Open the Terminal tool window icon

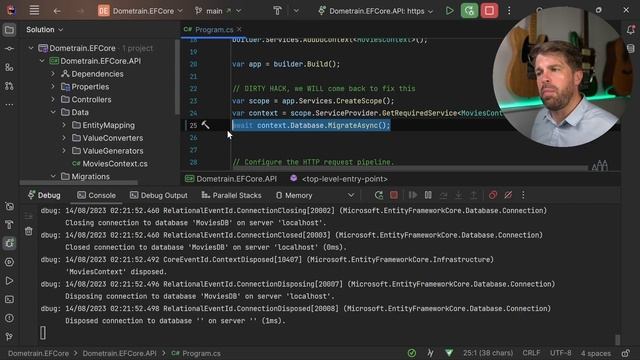pyautogui.click(x=9, y=300)
